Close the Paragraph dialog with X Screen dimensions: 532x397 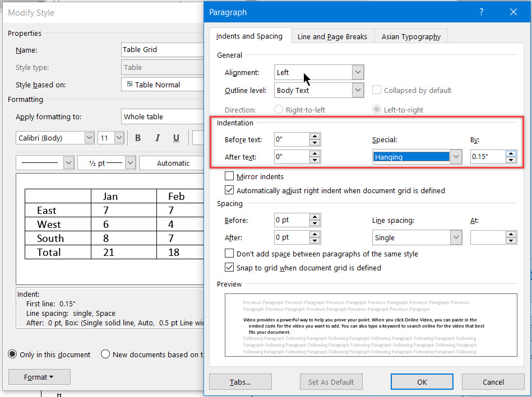514,12
